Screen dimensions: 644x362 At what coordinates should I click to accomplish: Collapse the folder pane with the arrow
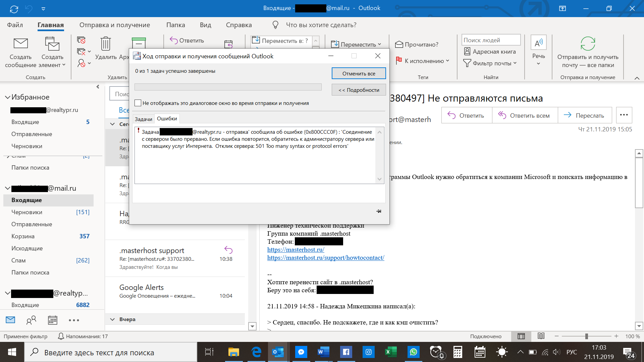[x=98, y=86]
